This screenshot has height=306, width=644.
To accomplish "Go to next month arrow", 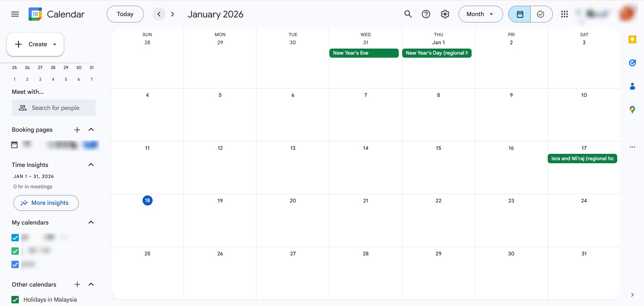I will tap(172, 14).
